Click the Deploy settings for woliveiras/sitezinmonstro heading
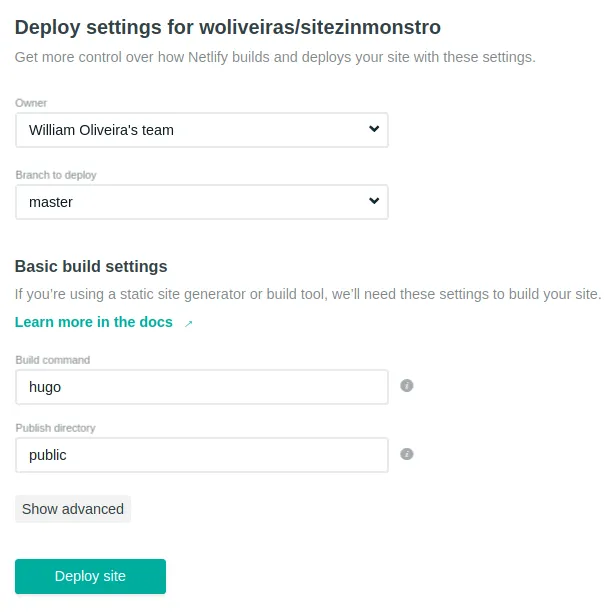The image size is (612, 612). pos(228,27)
